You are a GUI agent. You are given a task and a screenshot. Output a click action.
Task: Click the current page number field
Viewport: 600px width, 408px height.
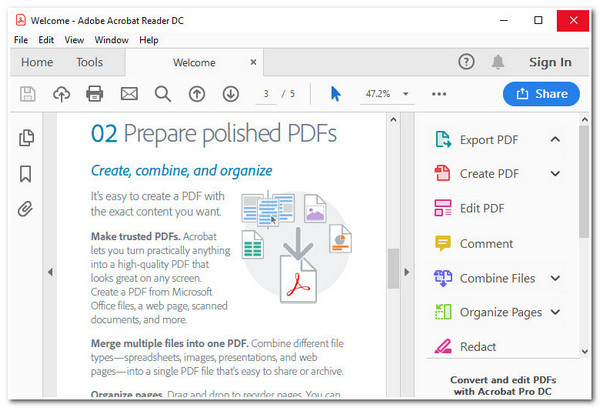[x=266, y=94]
